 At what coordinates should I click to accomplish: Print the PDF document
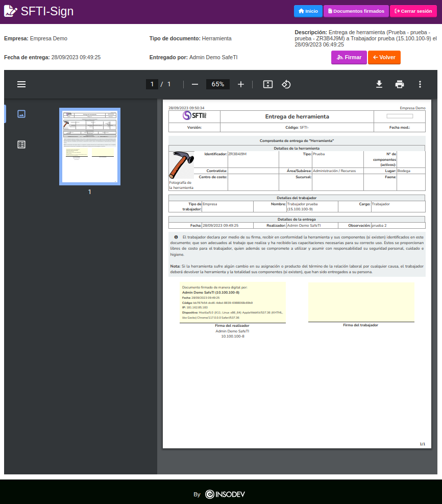tap(400, 84)
